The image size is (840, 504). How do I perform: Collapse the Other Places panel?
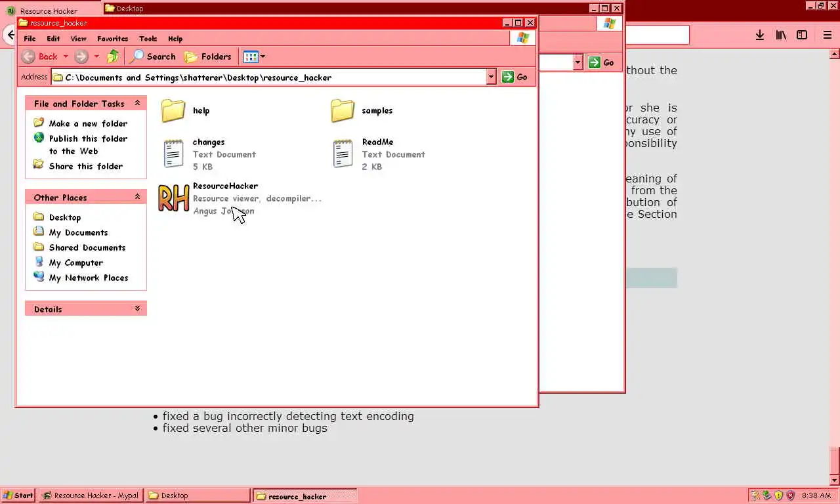coord(137,197)
